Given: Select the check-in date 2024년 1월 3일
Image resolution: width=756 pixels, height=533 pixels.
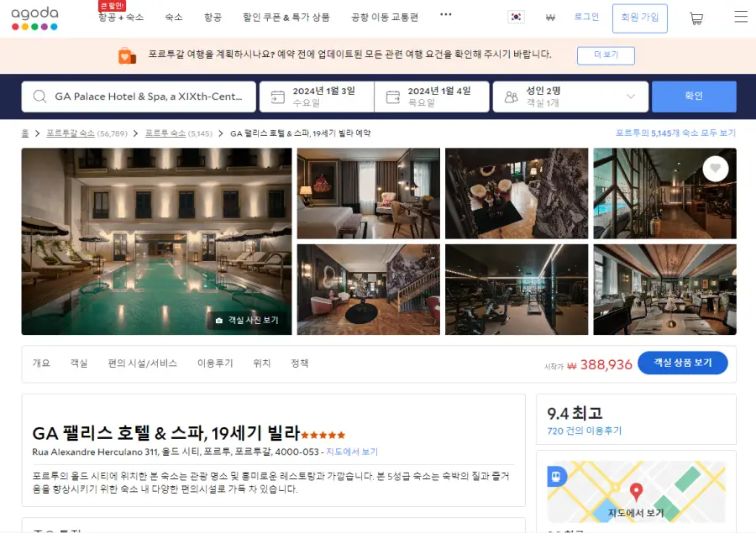Looking at the screenshot, I should tap(317, 97).
